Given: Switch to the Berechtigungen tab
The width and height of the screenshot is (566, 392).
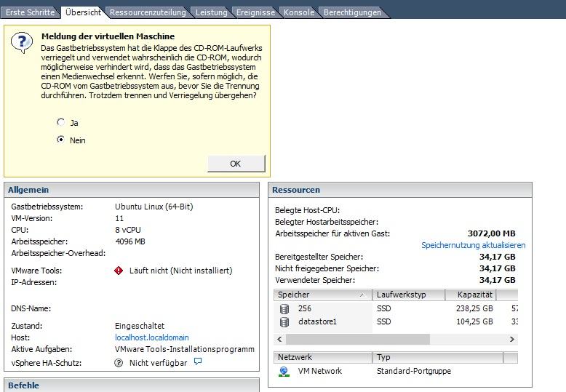Looking at the screenshot, I should pos(352,12).
